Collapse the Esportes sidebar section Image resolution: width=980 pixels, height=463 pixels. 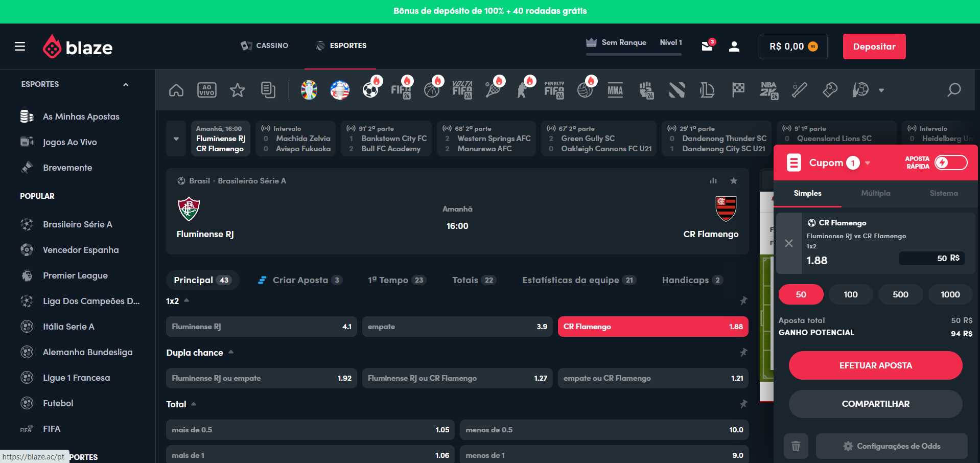click(126, 84)
